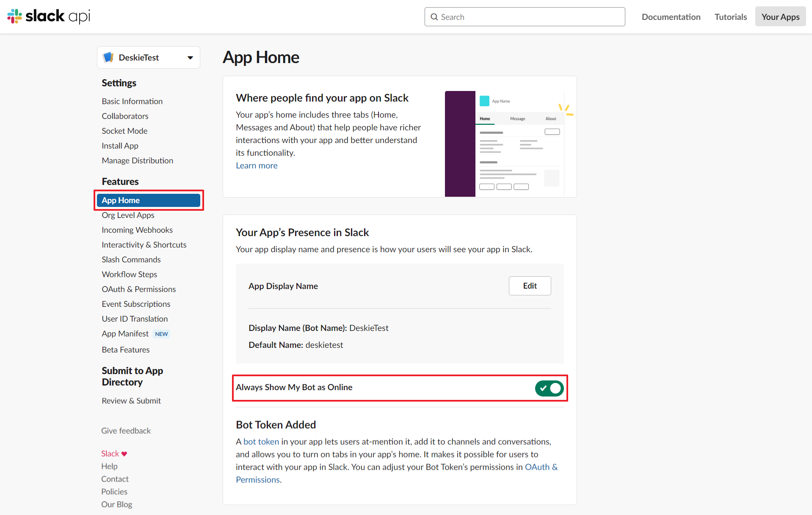Open OAuth & Permissions in sidebar
812x515 pixels.
[138, 289]
